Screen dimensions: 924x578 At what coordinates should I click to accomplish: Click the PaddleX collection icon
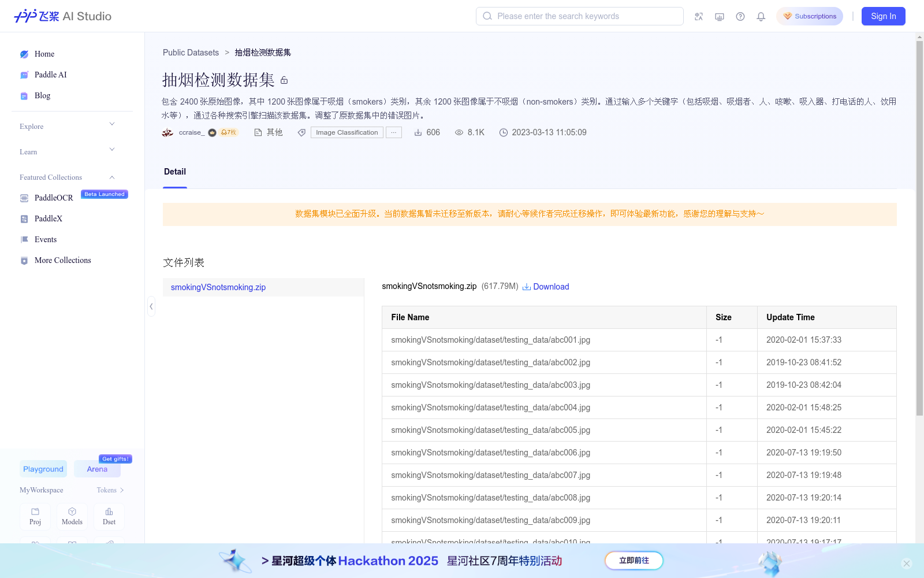[x=24, y=219]
